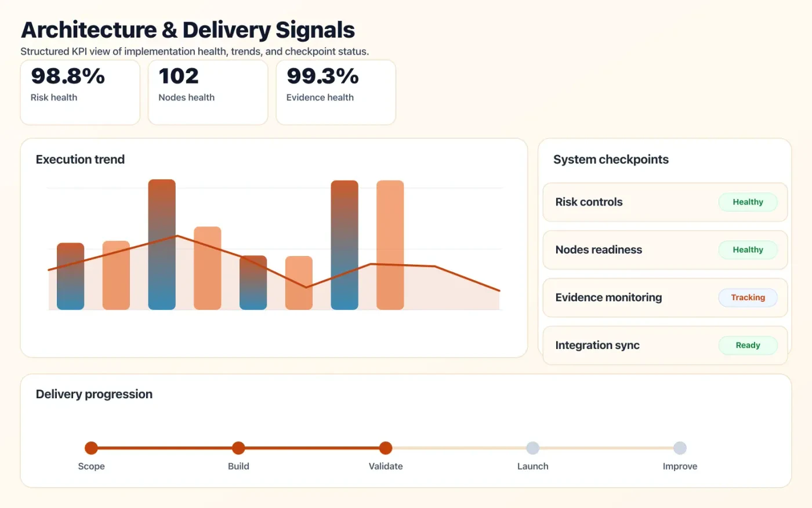Viewport: 812px width, 508px height.
Task: Select the first blue-orange gradient bar
Action: (x=70, y=276)
